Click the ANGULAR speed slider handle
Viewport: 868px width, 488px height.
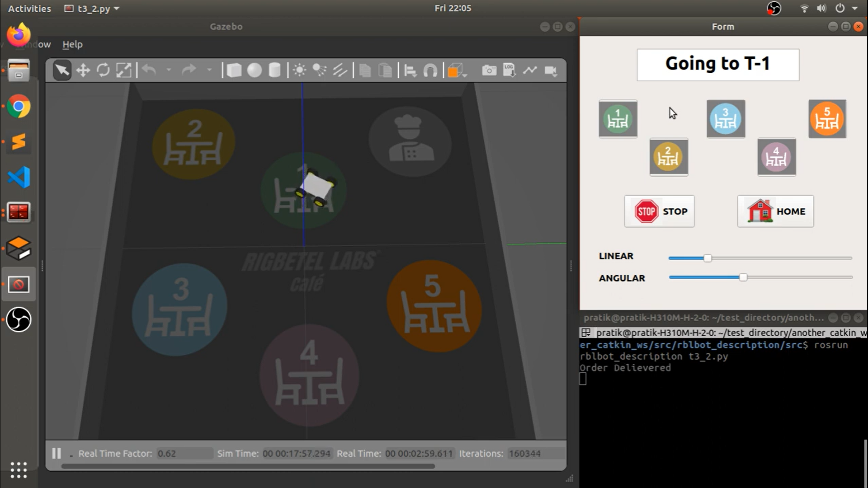(x=743, y=277)
